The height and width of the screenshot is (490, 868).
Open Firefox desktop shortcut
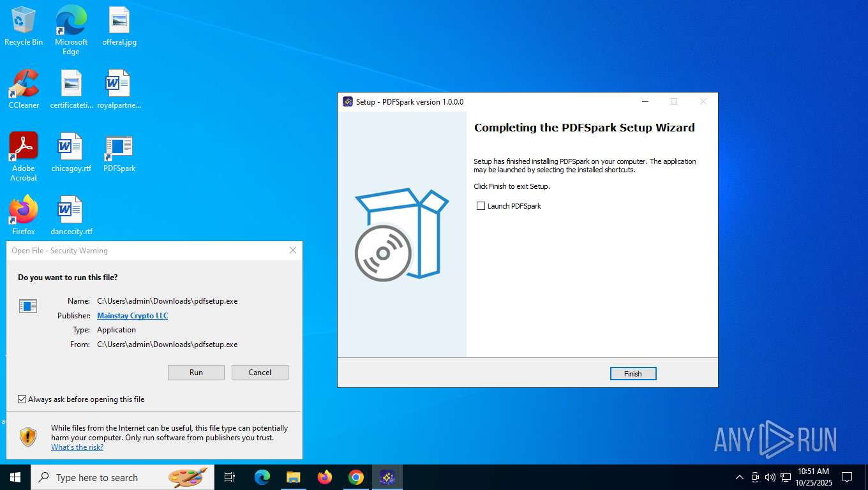(x=24, y=215)
